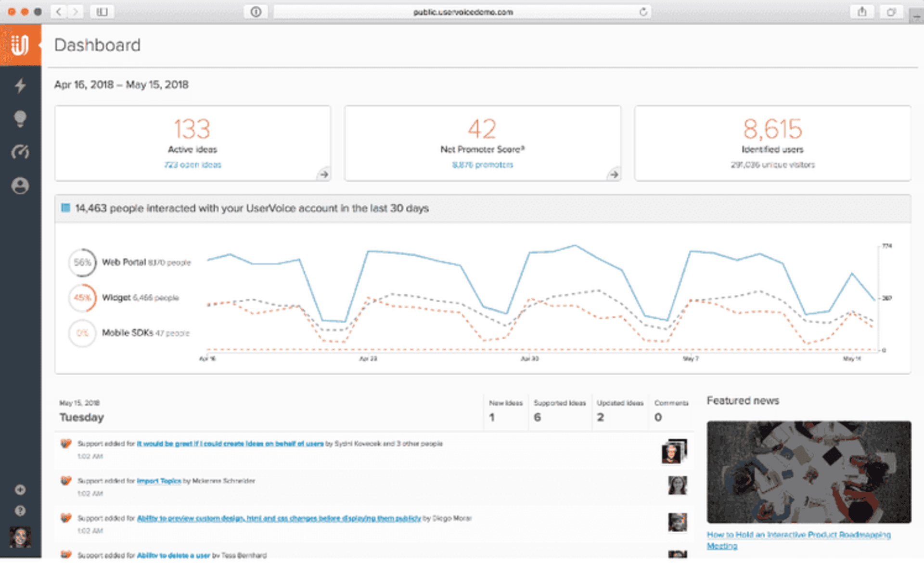924x565 pixels.
Task: Expand the Active ideas card arrow
Action: (x=324, y=174)
